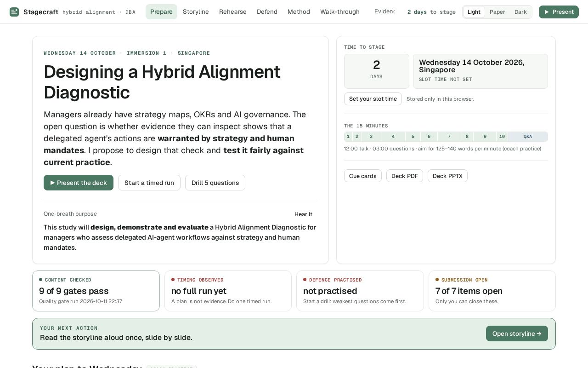Viewport: 588px width, 368px height.
Task: Click the 2 days countdown tile
Action: click(x=377, y=71)
